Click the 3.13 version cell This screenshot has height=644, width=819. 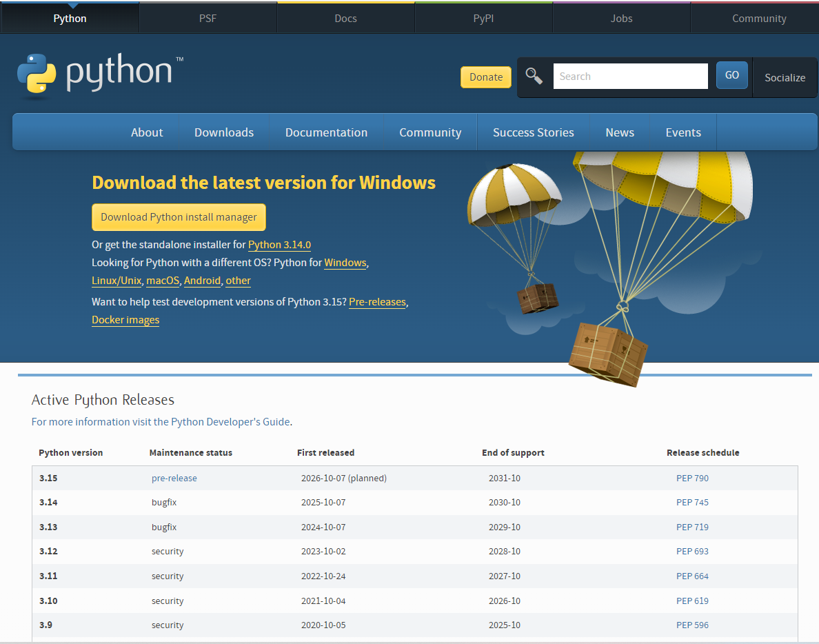click(x=48, y=527)
